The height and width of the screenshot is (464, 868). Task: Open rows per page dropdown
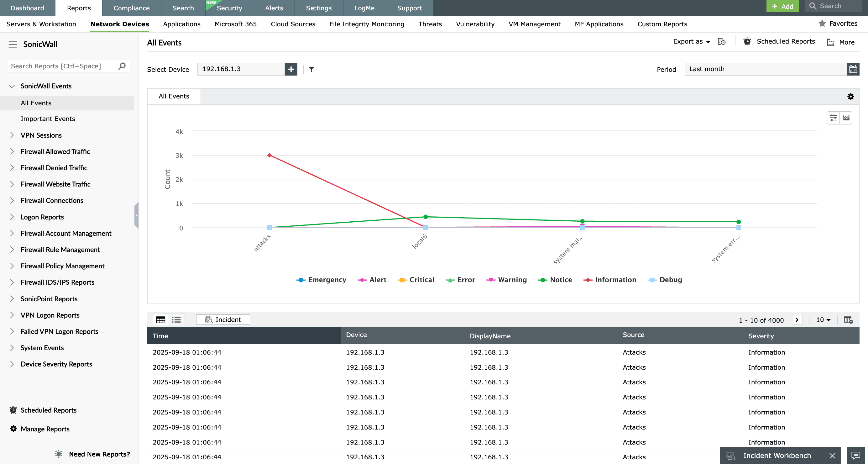823,320
